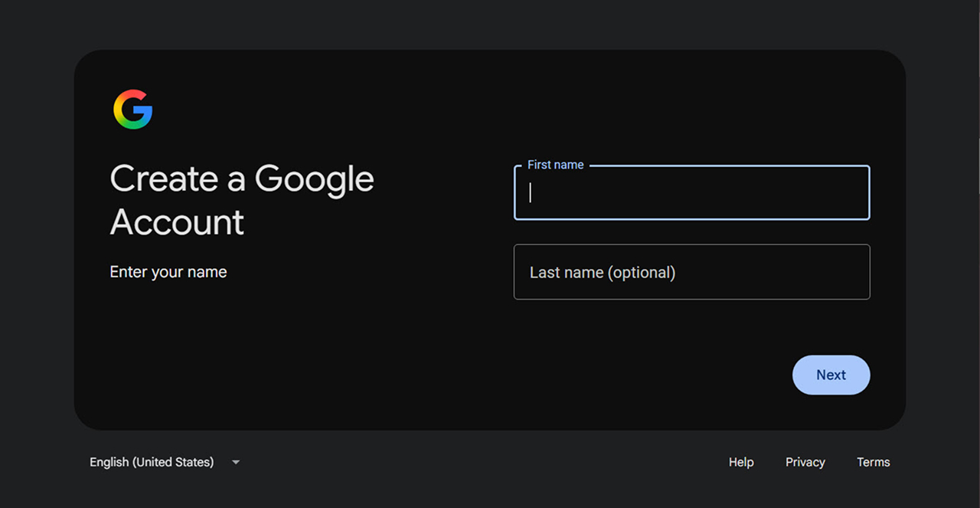Click the language selector dropdown arrow
The width and height of the screenshot is (980, 508).
(236, 462)
